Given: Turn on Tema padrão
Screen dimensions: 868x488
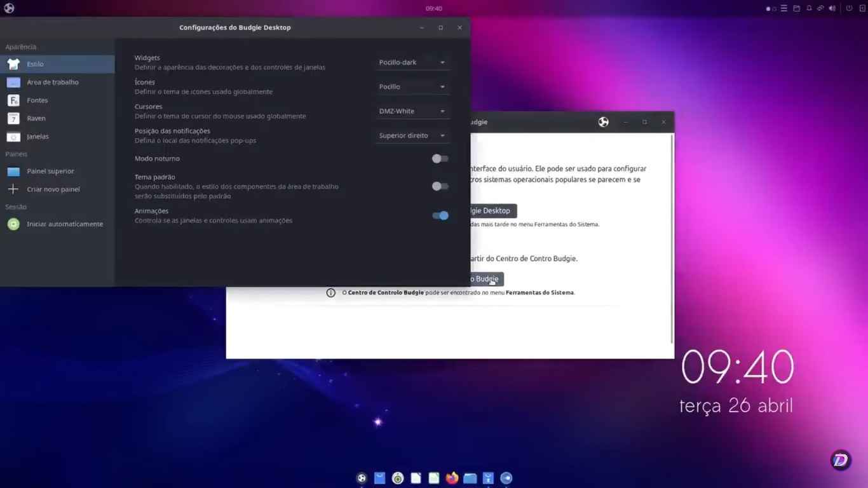Looking at the screenshot, I should [x=440, y=186].
